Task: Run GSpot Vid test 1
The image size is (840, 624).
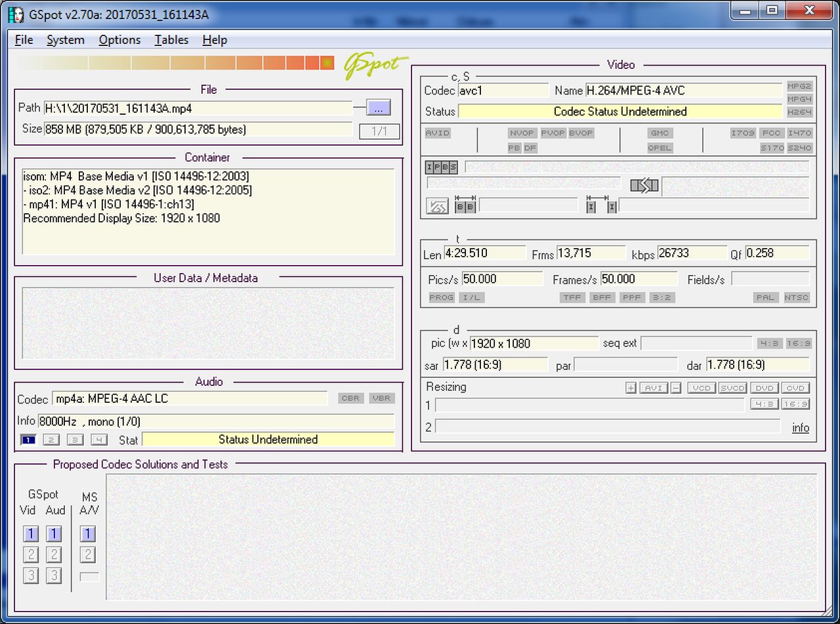Action: point(30,533)
